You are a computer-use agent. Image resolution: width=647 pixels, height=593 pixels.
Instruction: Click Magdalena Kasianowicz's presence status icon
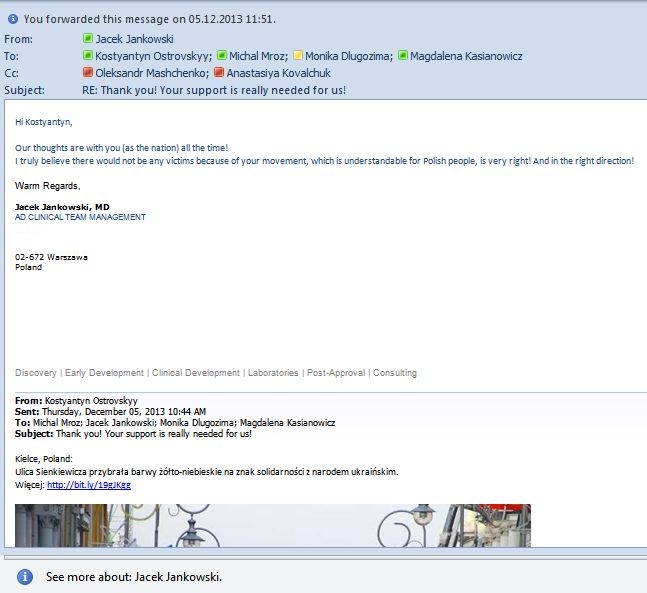coord(403,56)
